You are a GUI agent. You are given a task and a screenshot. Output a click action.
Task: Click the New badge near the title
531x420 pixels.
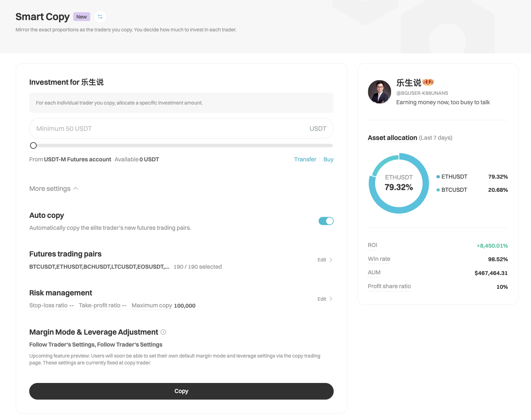pos(82,17)
